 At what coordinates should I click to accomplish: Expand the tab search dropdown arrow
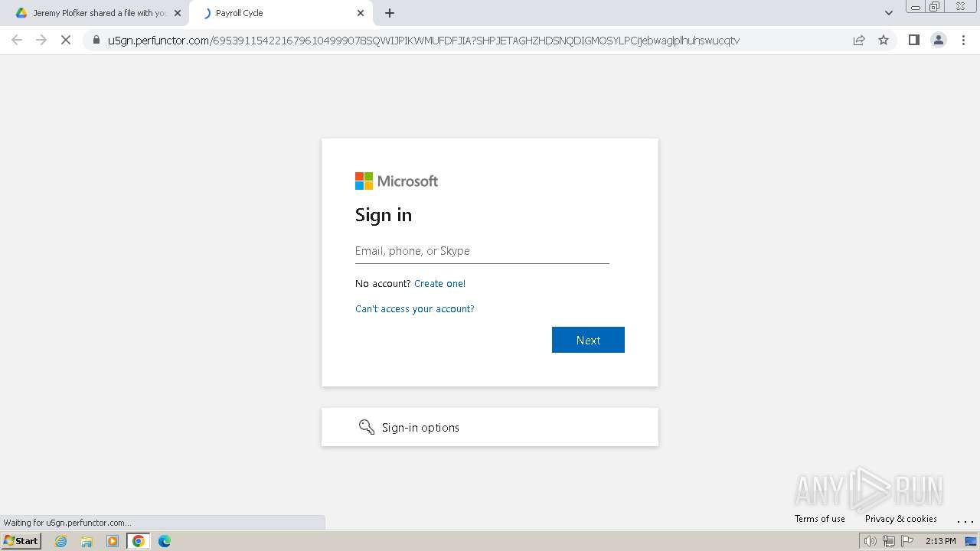click(889, 13)
